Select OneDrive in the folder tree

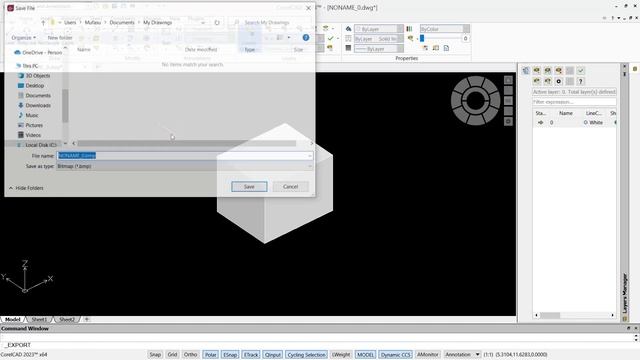[38, 53]
